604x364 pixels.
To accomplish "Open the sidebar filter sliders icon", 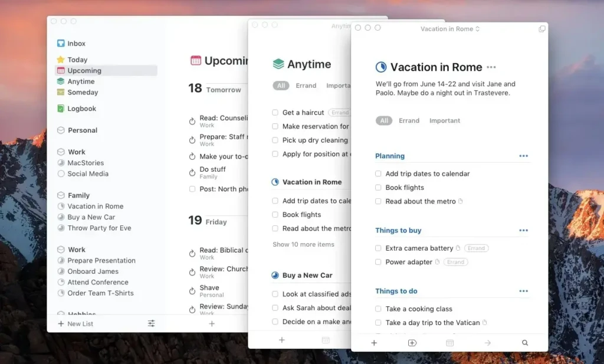I will click(151, 323).
